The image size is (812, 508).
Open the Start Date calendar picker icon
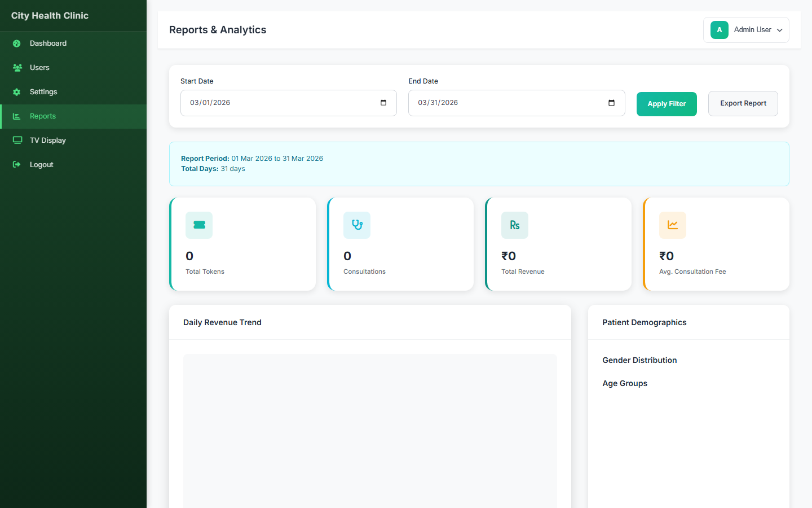(x=383, y=103)
